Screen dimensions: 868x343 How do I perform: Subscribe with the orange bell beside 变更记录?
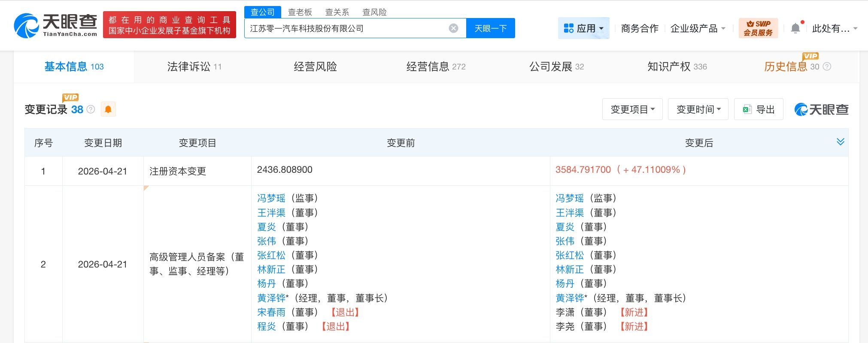click(108, 109)
